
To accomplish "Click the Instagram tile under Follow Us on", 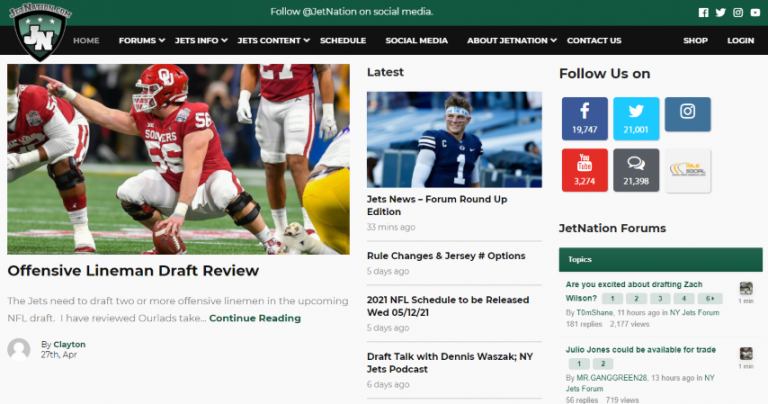I will point(687,114).
